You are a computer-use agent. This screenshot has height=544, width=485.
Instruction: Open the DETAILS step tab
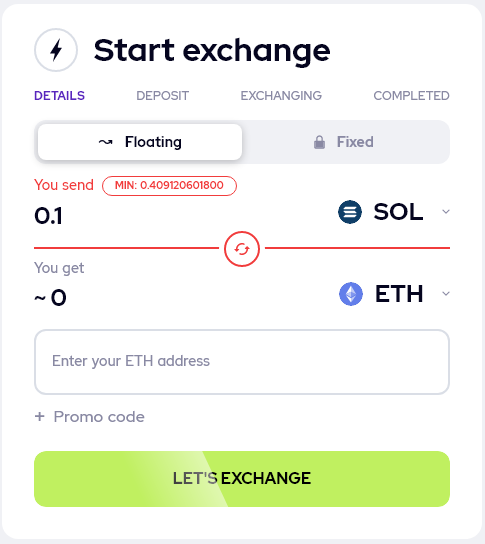(59, 95)
